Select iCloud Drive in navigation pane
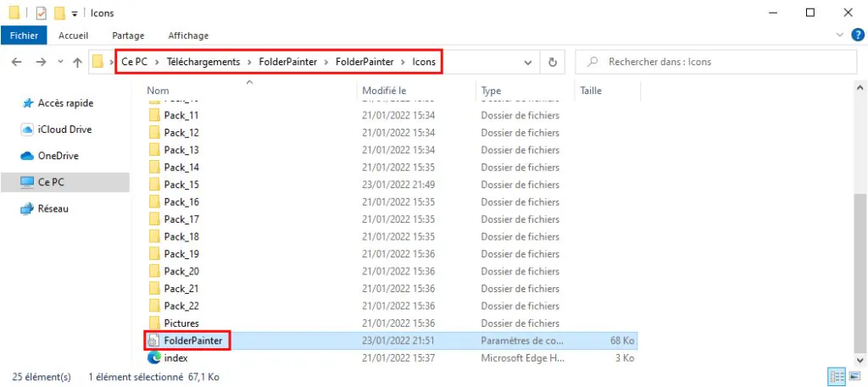The image size is (868, 387). click(56, 130)
